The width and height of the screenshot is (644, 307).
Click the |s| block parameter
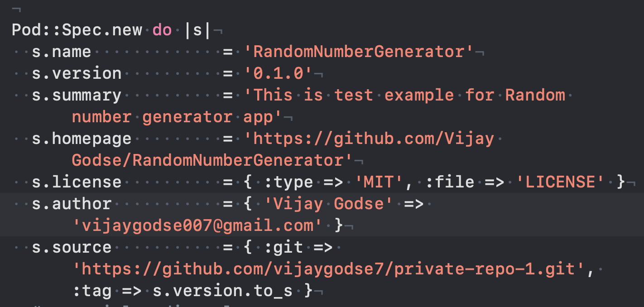[197, 30]
